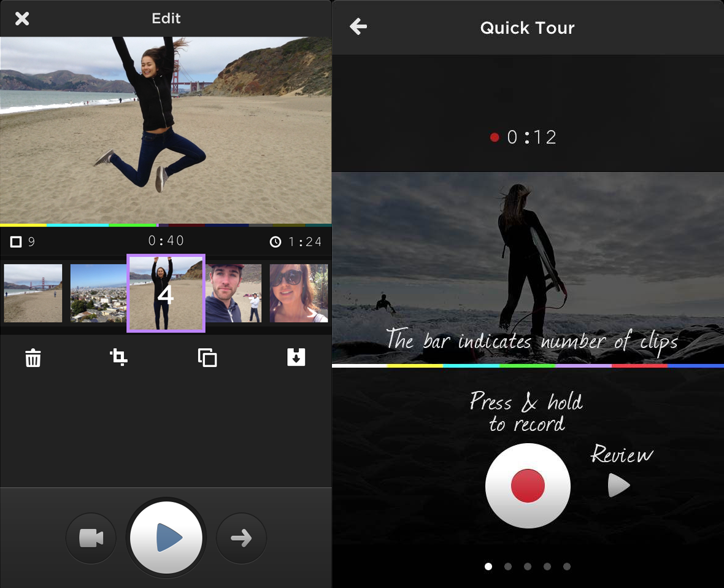The image size is (724, 588).
Task: Select the first Quick Tour page dot
Action: pyautogui.click(x=488, y=567)
